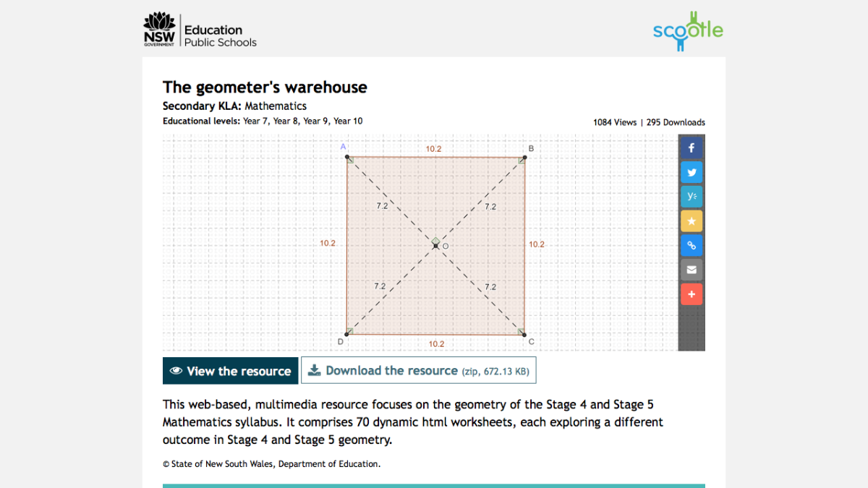Select vertex A of the square
This screenshot has width=868, height=488.
[x=348, y=155]
